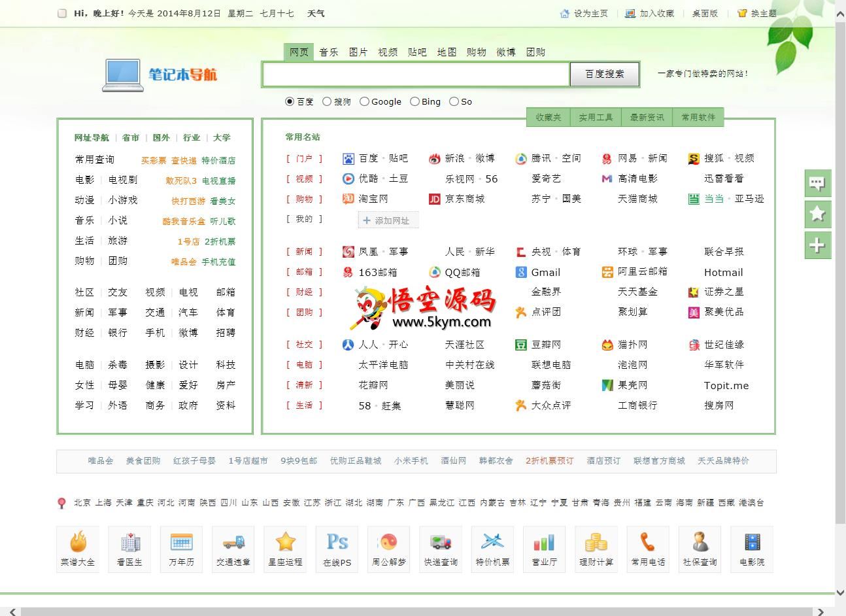Click the search text input field

click(416, 74)
